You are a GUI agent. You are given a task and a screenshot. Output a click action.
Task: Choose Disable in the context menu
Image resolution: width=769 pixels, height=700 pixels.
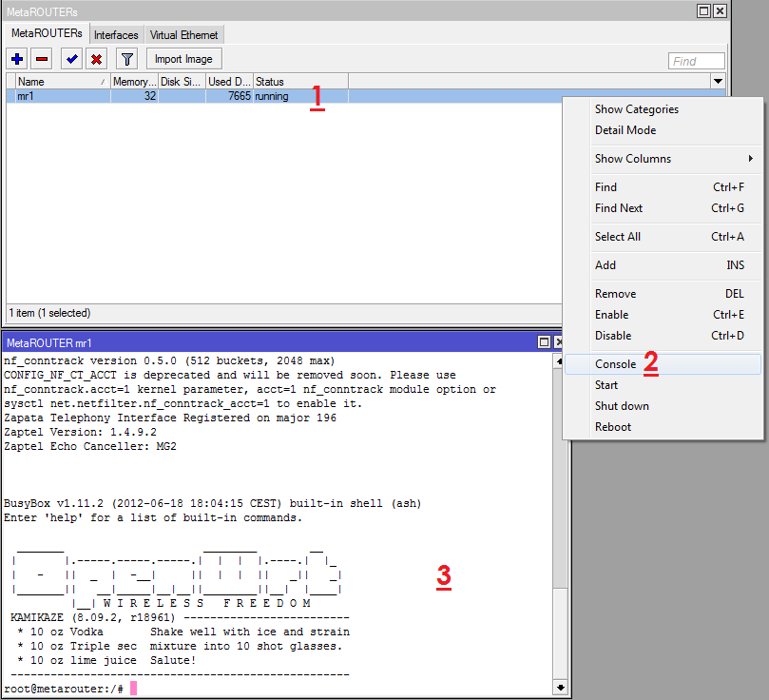click(x=663, y=336)
